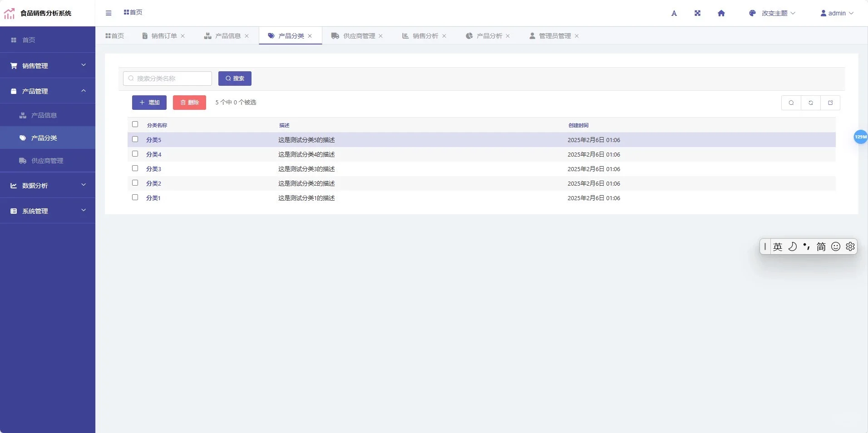This screenshot has width=868, height=433.
Task: Check the checkbox for 分类5 row
Action: (135, 139)
